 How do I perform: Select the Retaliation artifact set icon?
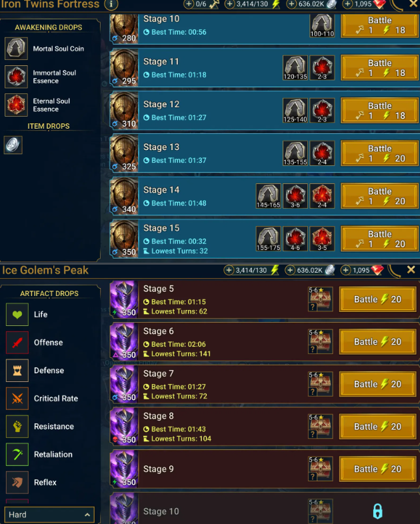(x=17, y=455)
